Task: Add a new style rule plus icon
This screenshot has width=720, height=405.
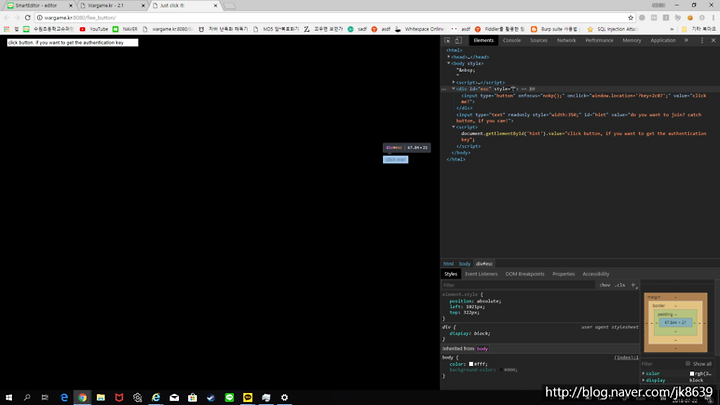Action: (x=633, y=285)
